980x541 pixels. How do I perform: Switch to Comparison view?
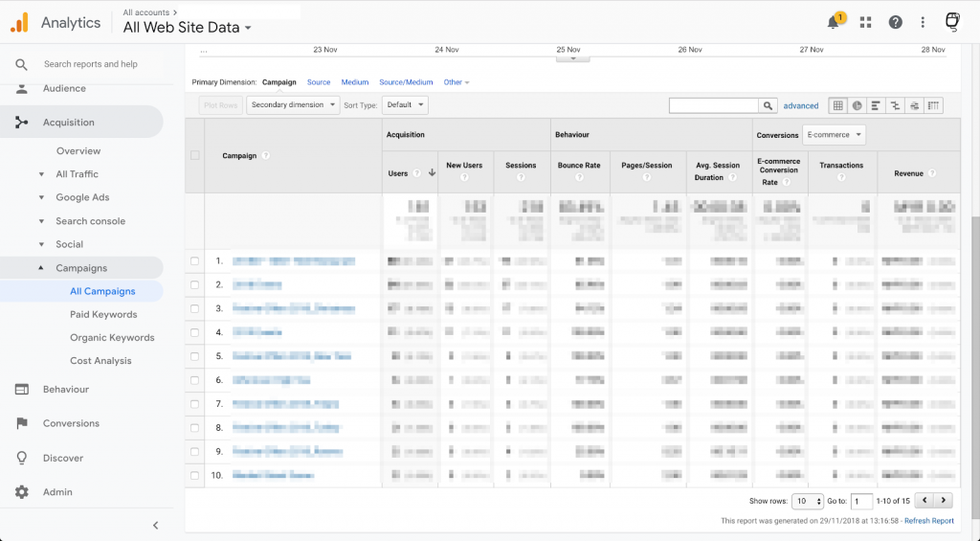895,105
